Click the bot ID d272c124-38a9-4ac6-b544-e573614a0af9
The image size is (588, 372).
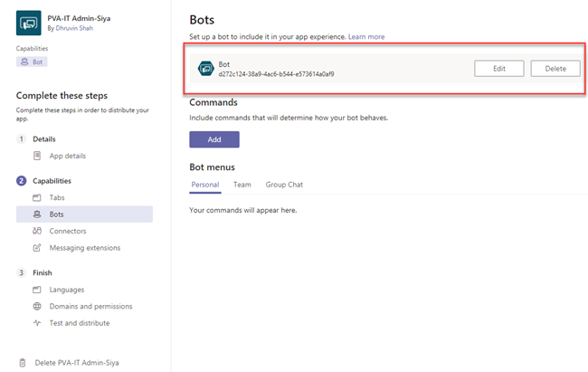[277, 74]
